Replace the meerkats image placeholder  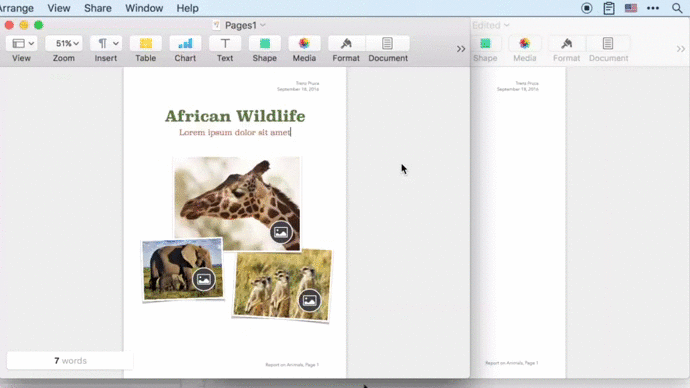[x=309, y=300]
